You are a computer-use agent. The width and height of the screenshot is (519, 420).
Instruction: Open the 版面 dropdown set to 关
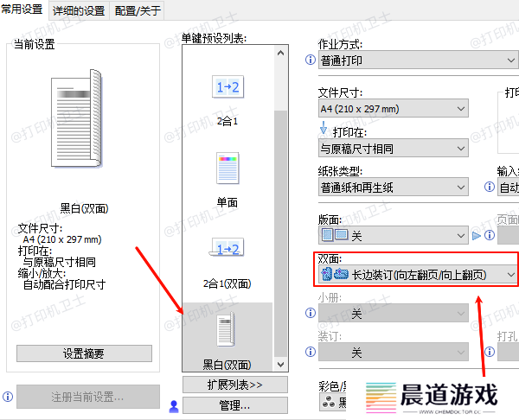[394, 235]
